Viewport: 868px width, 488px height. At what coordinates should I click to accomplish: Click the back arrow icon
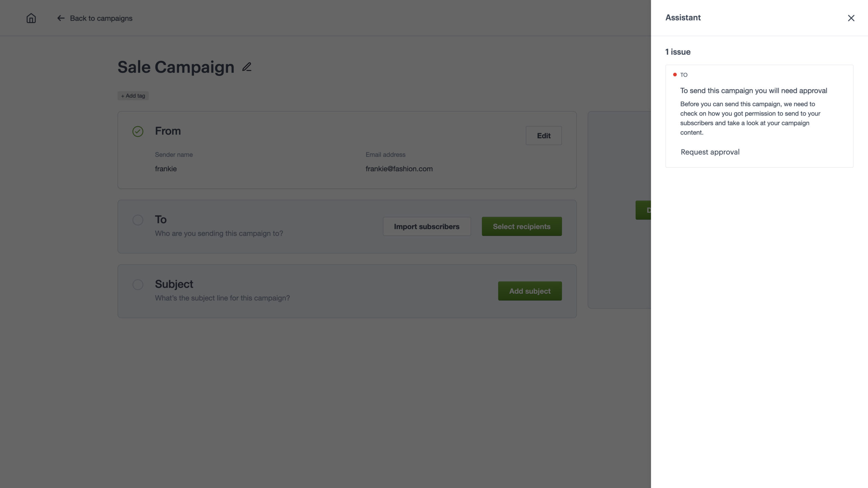point(61,18)
